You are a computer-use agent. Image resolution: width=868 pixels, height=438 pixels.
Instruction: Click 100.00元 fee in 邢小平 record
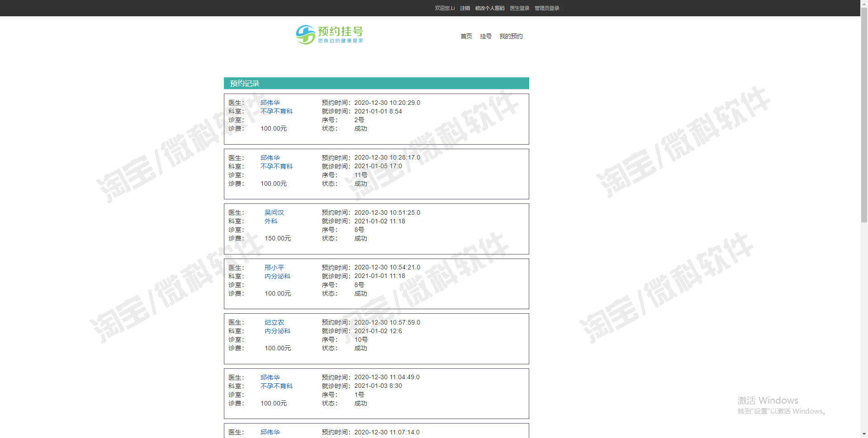278,293
